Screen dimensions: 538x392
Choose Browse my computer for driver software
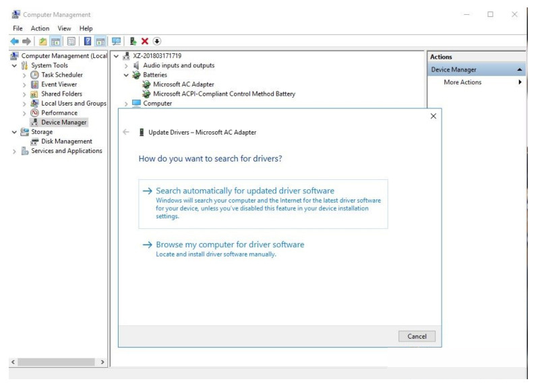pos(230,244)
